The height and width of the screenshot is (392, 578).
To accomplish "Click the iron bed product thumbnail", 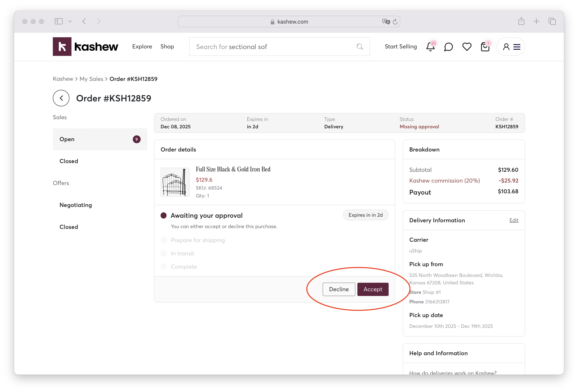I will point(175,182).
